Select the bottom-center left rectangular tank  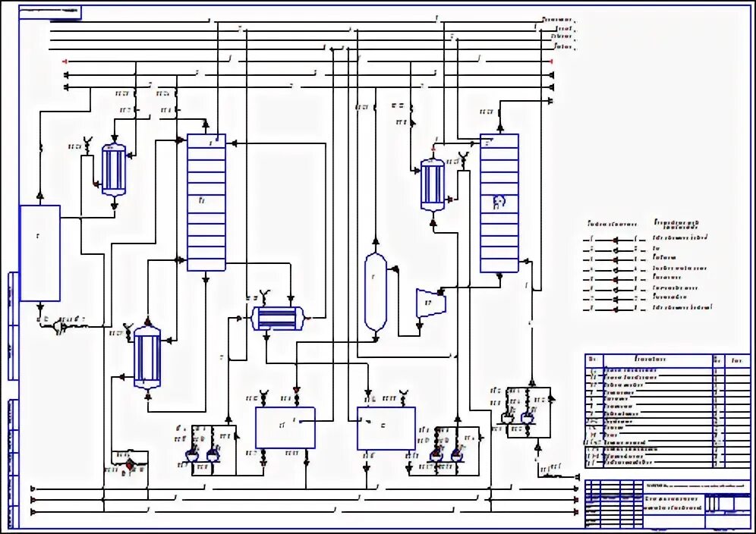click(285, 428)
